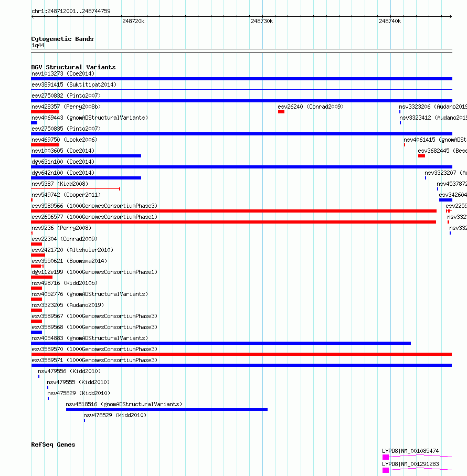Click nsv549742 (Cooper2011) label

point(66,195)
